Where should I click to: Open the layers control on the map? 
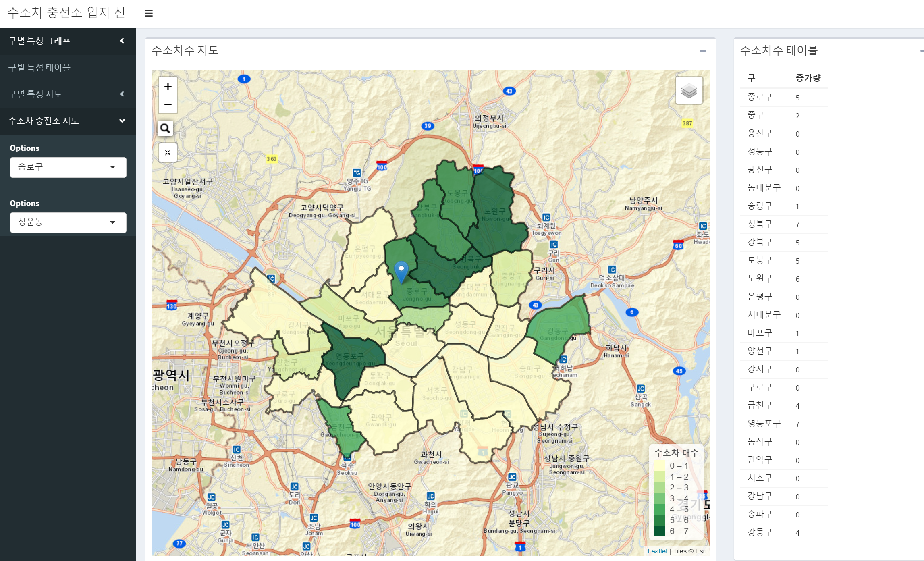(689, 90)
